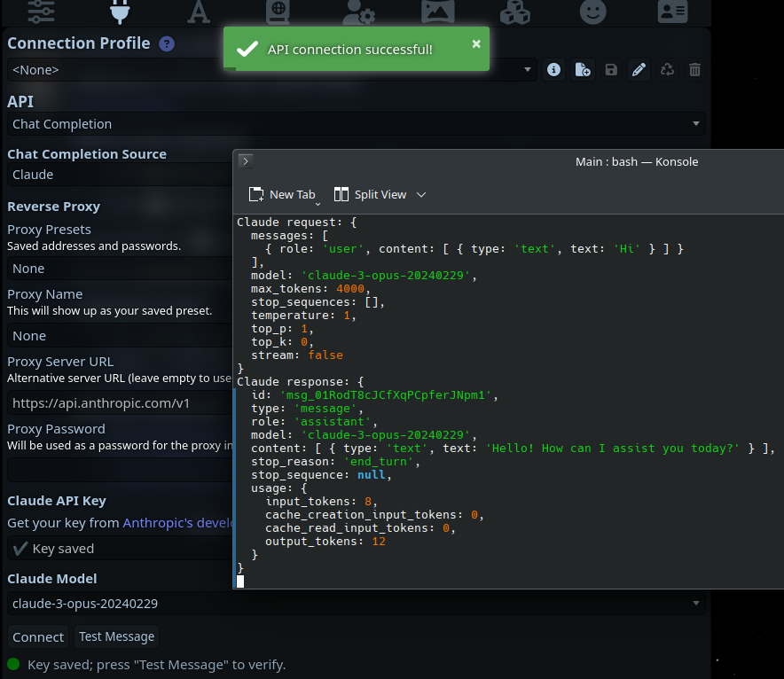Click the status text 'Key saved; press "Test Message" to verify.'

coord(156,665)
